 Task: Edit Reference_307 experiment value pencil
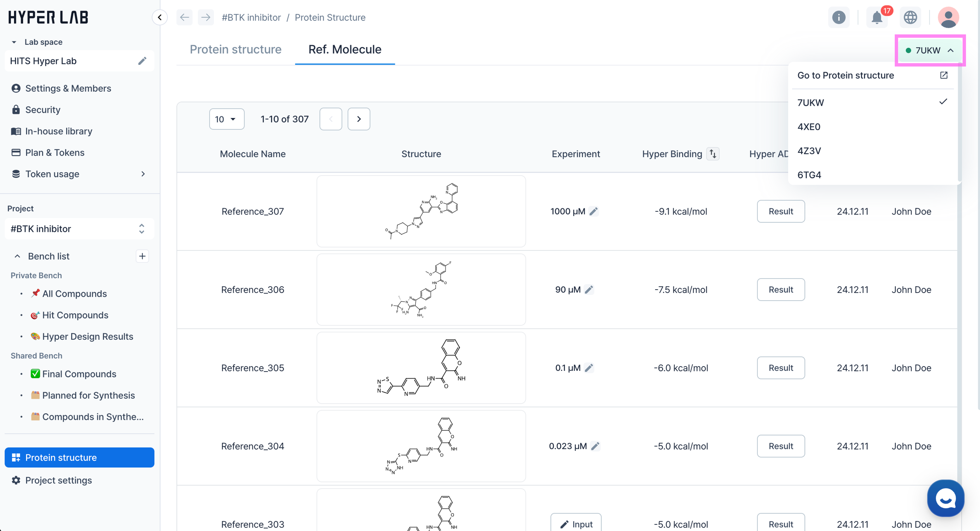pos(593,211)
